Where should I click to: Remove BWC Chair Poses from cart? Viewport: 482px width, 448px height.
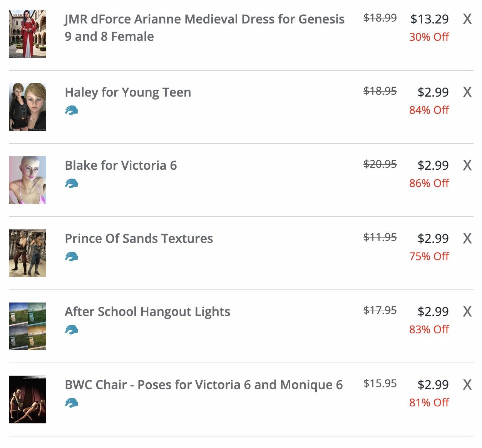click(467, 384)
